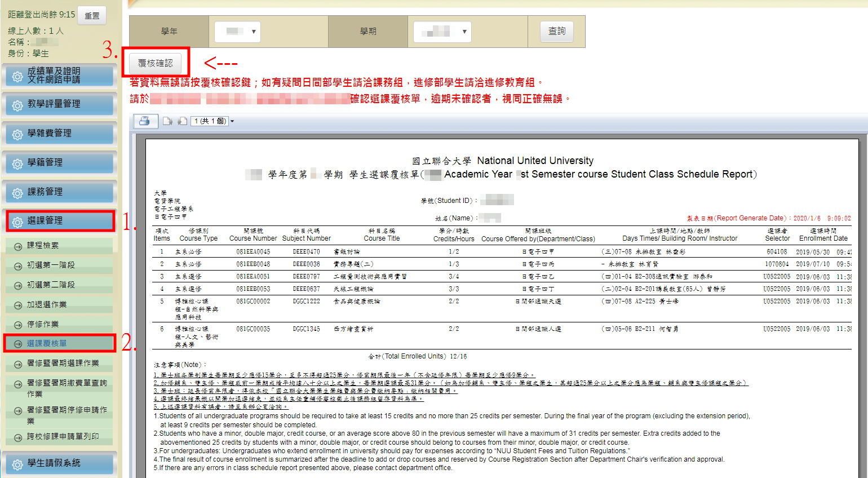
Task: Click subject number DEEE0637 in the table
Action: (x=306, y=289)
